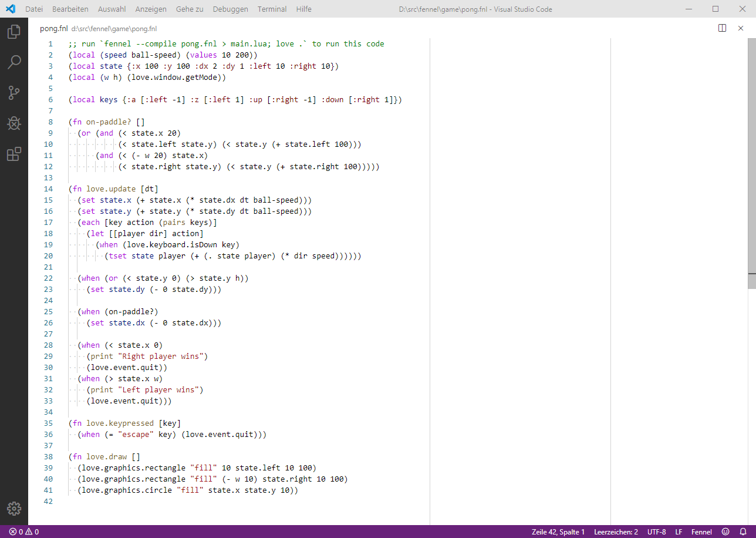Click line number 38 in gutter
This screenshot has height=538, width=756.
click(48, 456)
